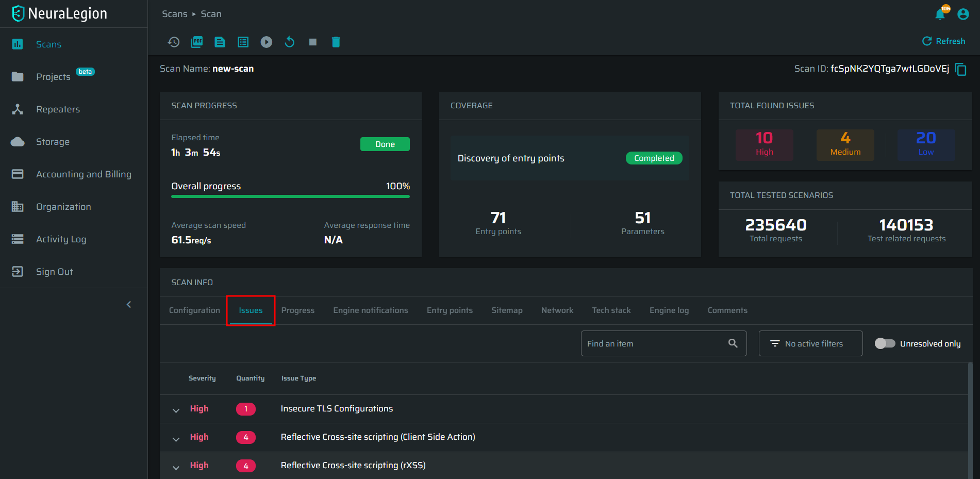
Task: Open the Engine log tab
Action: point(669,310)
